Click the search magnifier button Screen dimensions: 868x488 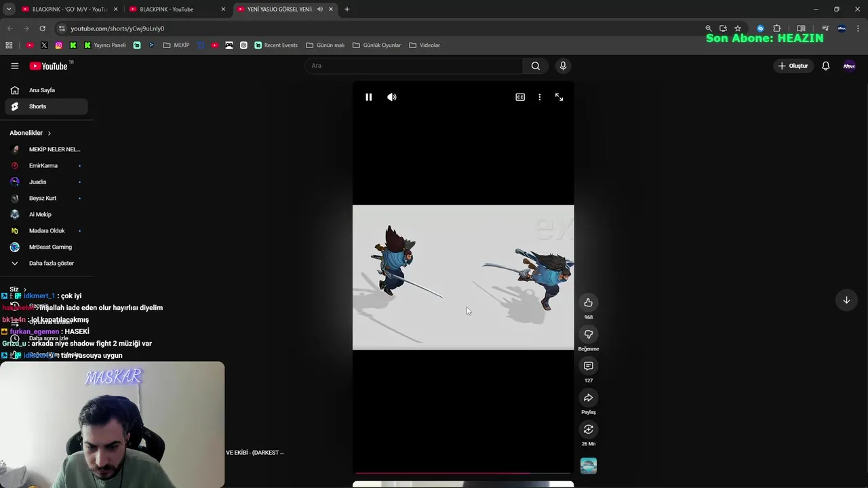tap(536, 66)
